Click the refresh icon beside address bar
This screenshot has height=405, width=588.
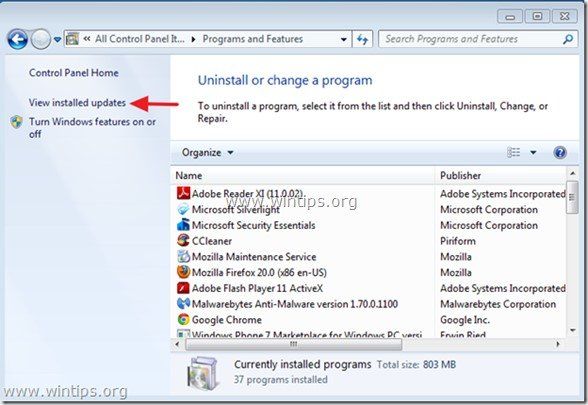pyautogui.click(x=362, y=39)
